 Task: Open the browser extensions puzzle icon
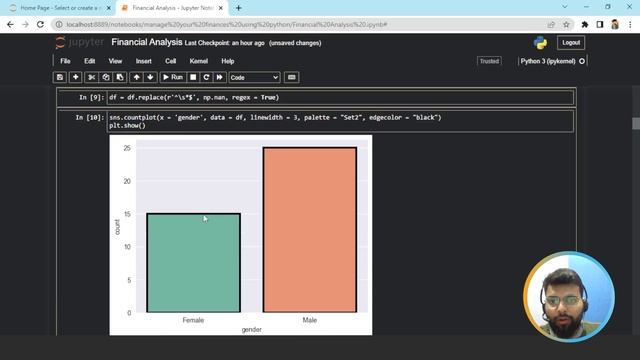click(585, 24)
